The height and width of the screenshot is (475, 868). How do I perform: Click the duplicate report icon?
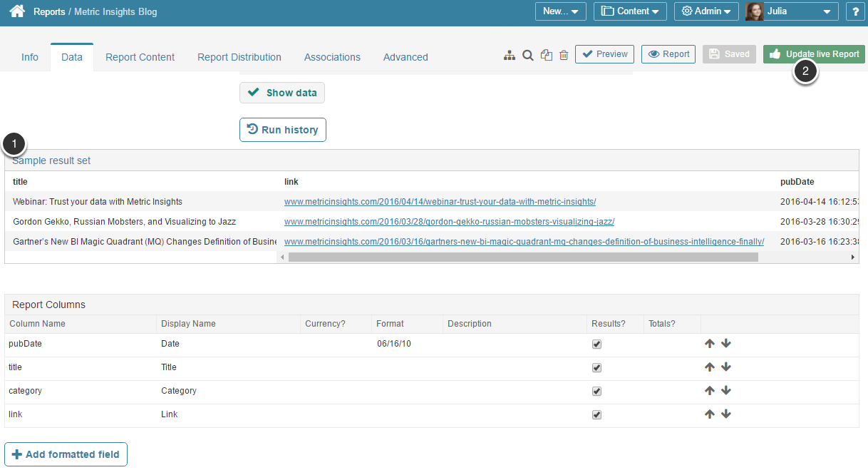click(x=547, y=55)
